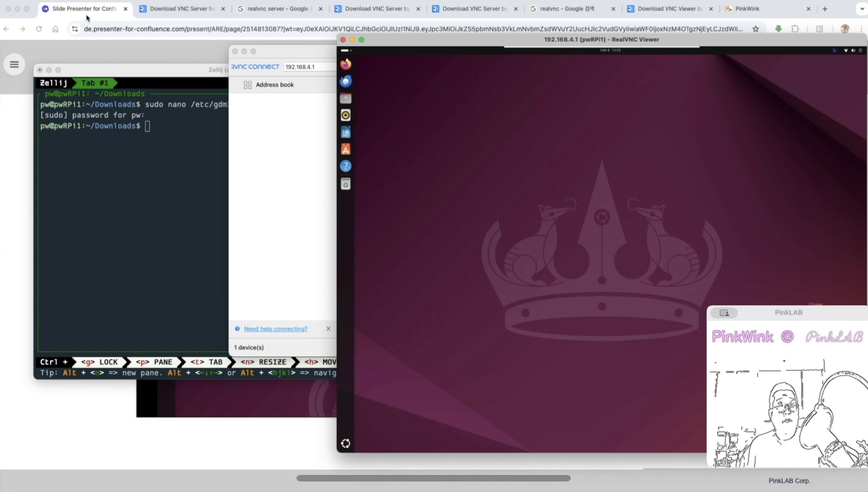The image size is (868, 492).
Task: Open the presenter hamburger menu
Action: 14,65
